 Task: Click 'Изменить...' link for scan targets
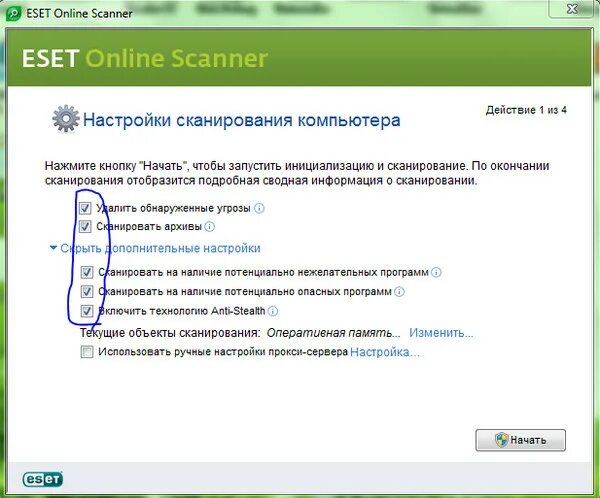click(x=441, y=333)
